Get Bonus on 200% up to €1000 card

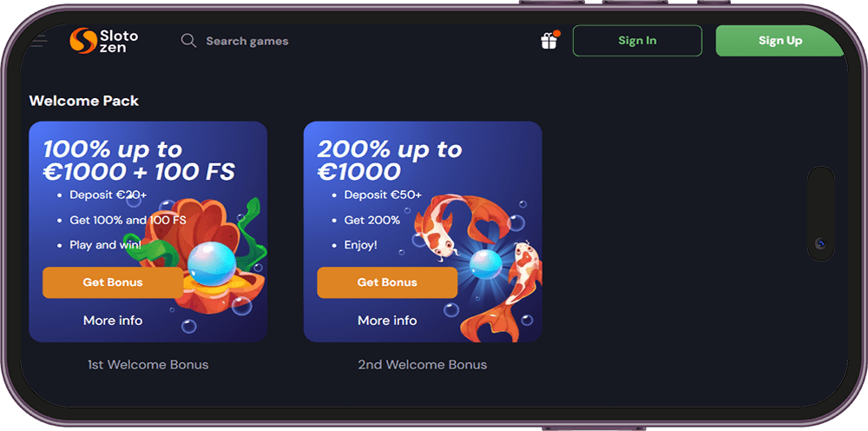[387, 282]
